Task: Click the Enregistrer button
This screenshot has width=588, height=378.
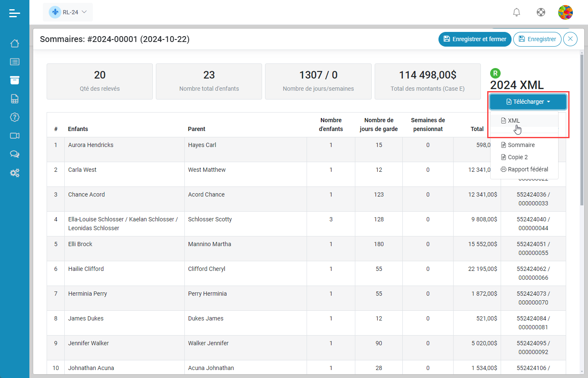Action: 537,39
